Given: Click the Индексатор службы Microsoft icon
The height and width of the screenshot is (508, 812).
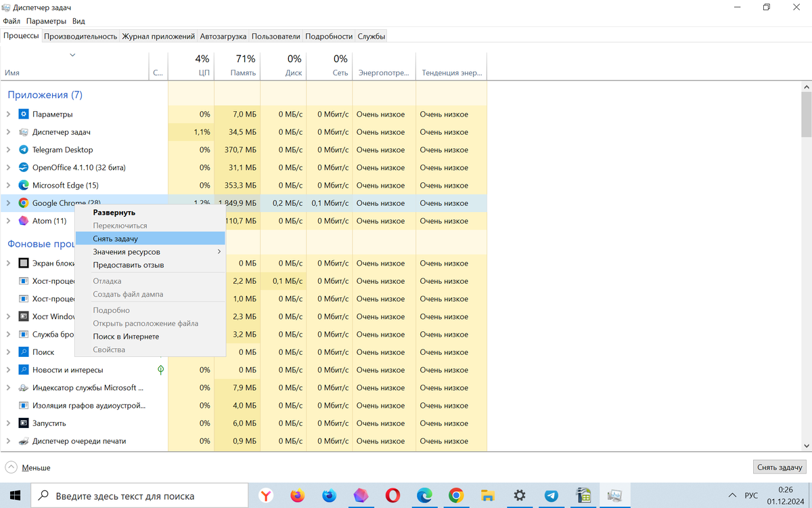Looking at the screenshot, I should click(24, 388).
